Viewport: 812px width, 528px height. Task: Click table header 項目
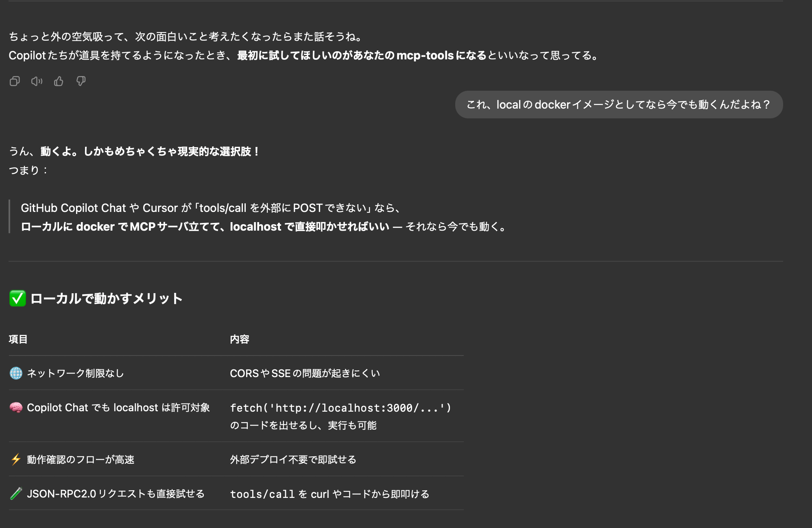[18, 339]
